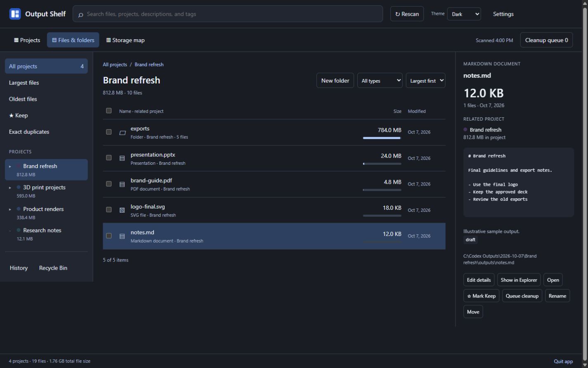588x368 pixels.
Task: Switch to the Files & folders tab
Action: click(x=73, y=40)
